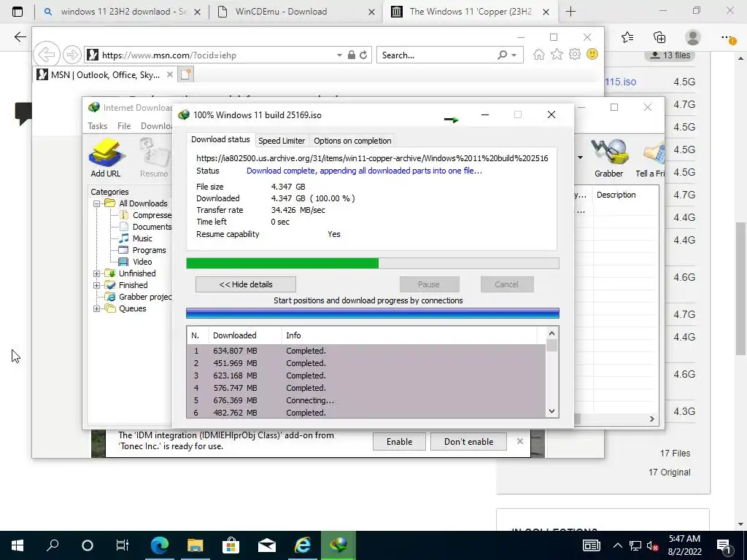Open Windows Start menu
Image resolution: width=747 pixels, height=560 pixels.
coord(18,545)
